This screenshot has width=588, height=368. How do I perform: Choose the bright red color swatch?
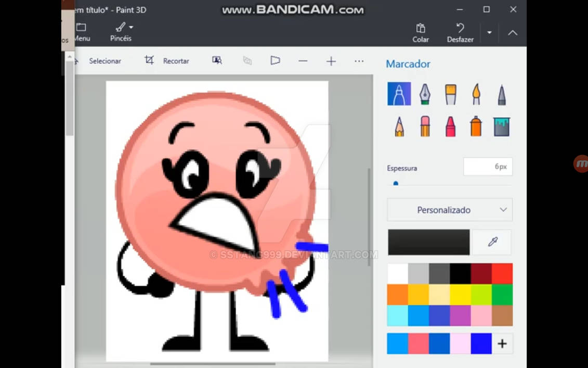coord(502,273)
